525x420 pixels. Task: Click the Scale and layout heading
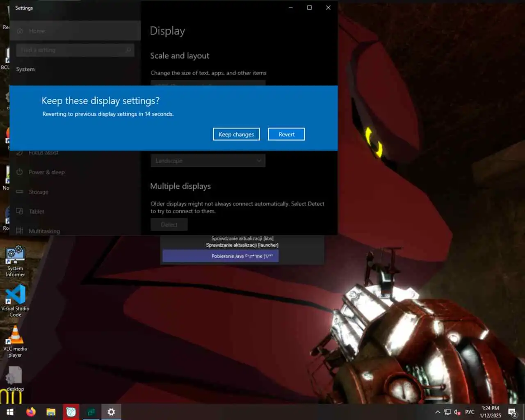[x=180, y=56]
